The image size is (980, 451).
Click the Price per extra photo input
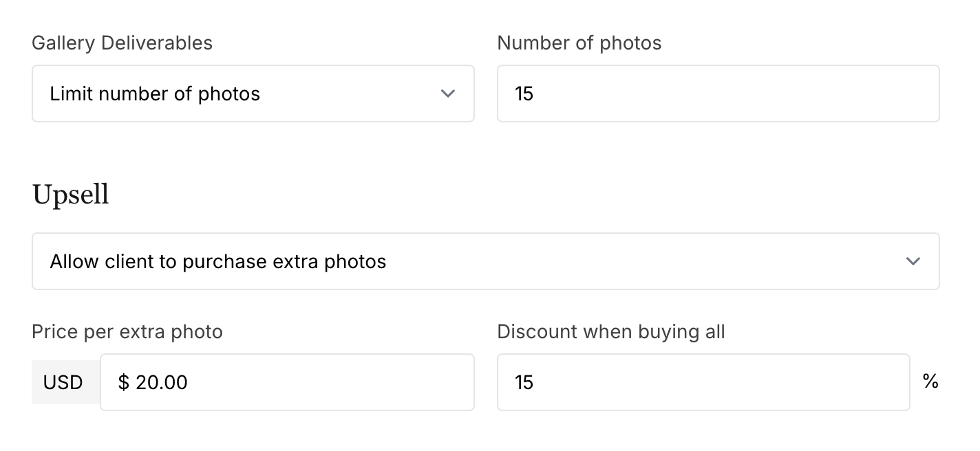pyautogui.click(x=288, y=382)
